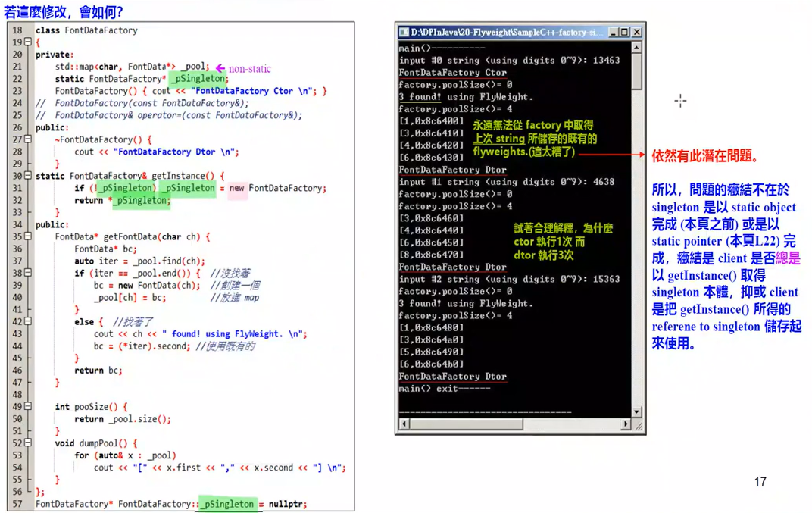Click the 'private:' keyword on line 20
The width and height of the screenshot is (812, 513).
pyautogui.click(x=55, y=55)
